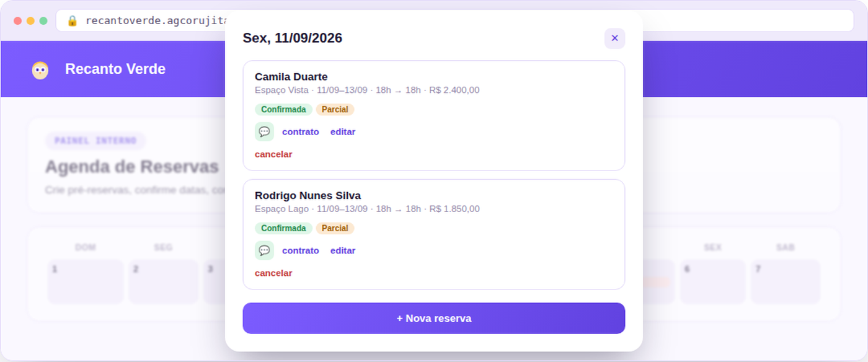Cancel Rodrigo Nunes Silva's reservation

click(273, 273)
